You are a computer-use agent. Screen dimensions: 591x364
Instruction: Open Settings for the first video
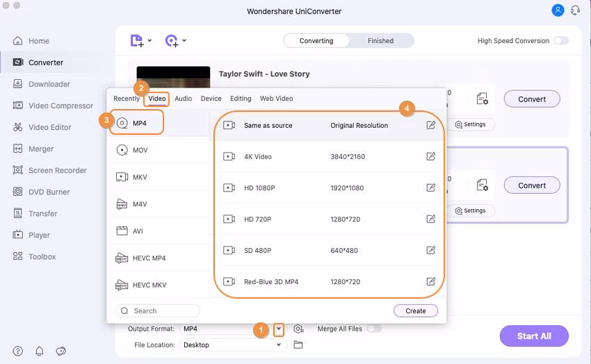pyautogui.click(x=471, y=124)
